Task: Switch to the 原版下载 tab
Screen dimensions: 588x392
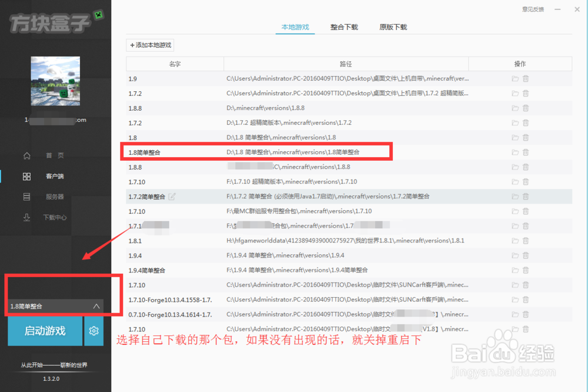Action: click(x=393, y=27)
